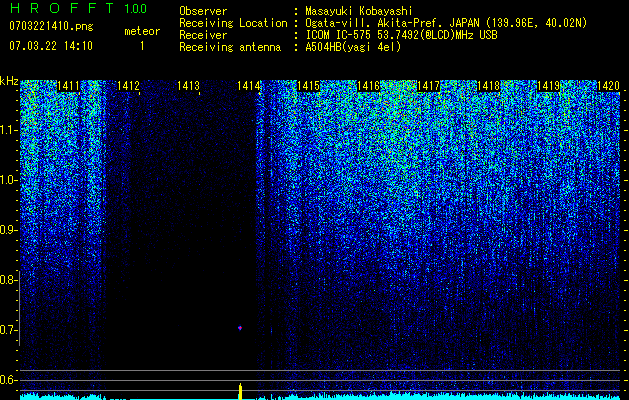
Task: Click the HROFFT 1.0.0 title text
Action: (79, 8)
